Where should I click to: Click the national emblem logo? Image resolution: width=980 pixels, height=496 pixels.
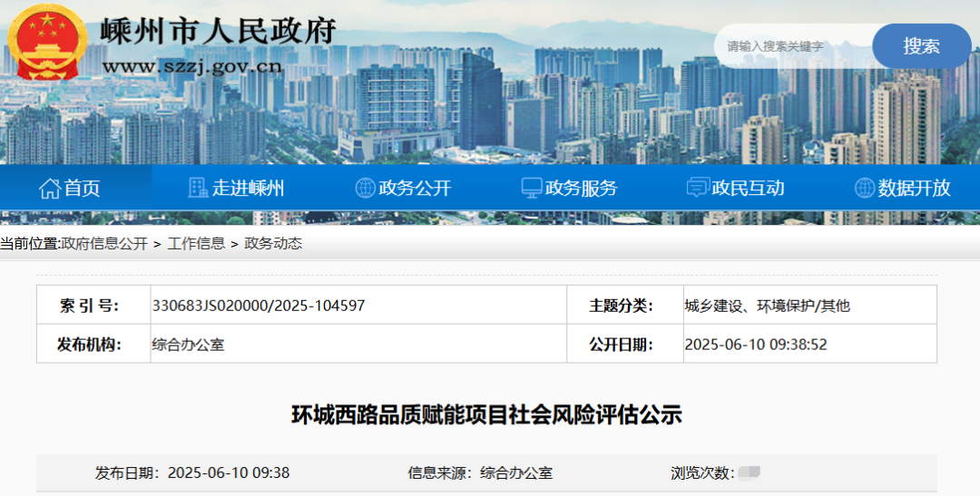click(x=47, y=43)
